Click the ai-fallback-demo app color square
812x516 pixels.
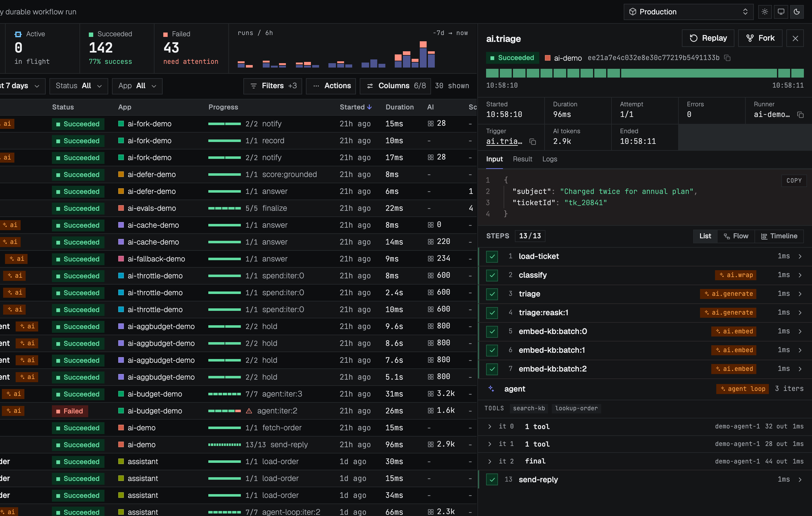[121, 259]
